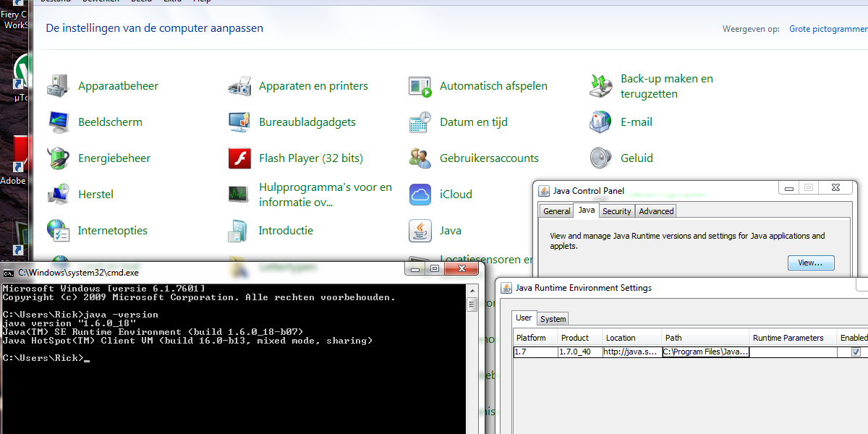Screen dimensions: 868x434
Task: Open the Datum en tijd link
Action: point(474,122)
